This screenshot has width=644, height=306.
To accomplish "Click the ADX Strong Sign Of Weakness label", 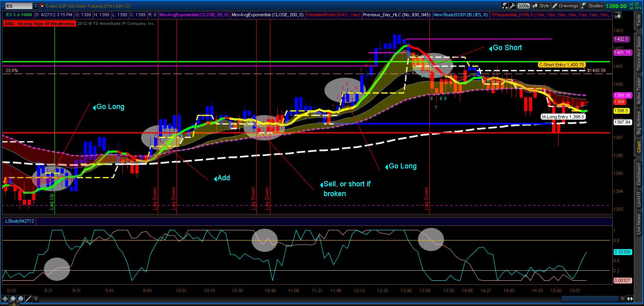I will (39, 24).
